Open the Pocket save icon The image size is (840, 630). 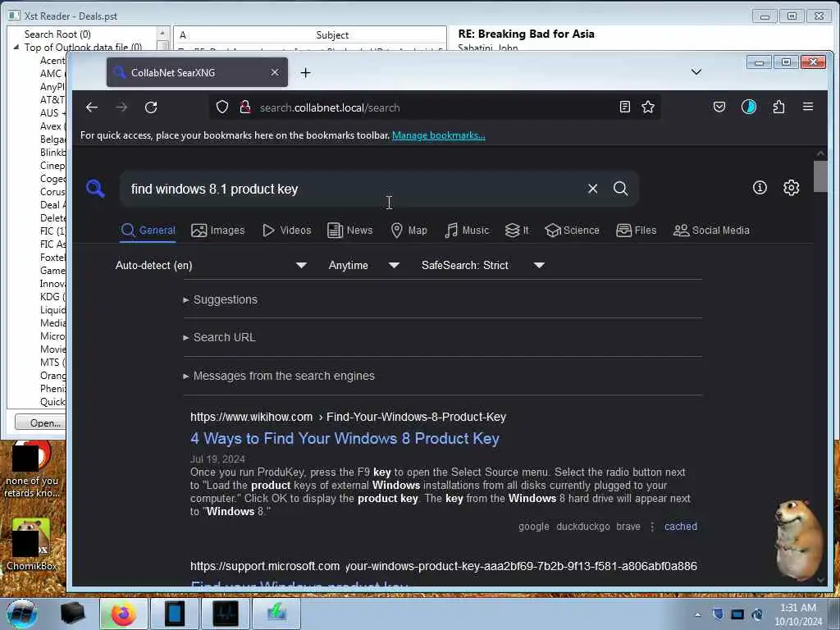pos(719,107)
